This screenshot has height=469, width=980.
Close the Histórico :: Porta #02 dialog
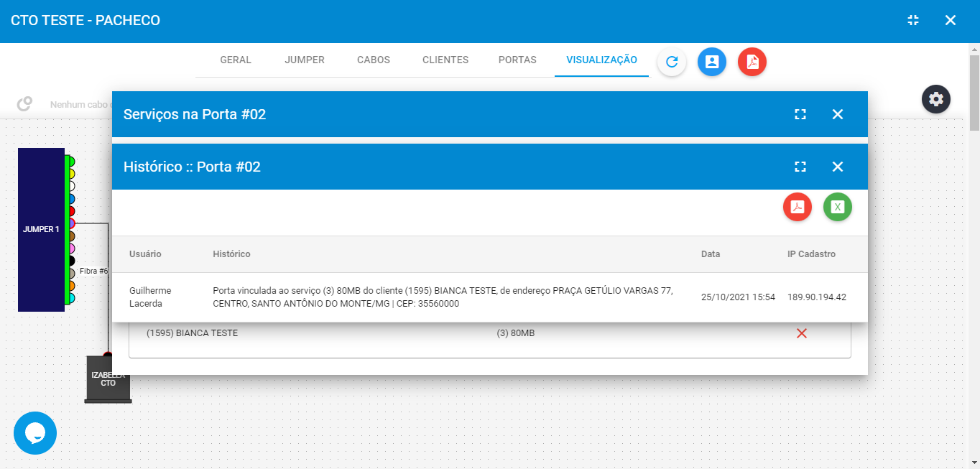838,167
